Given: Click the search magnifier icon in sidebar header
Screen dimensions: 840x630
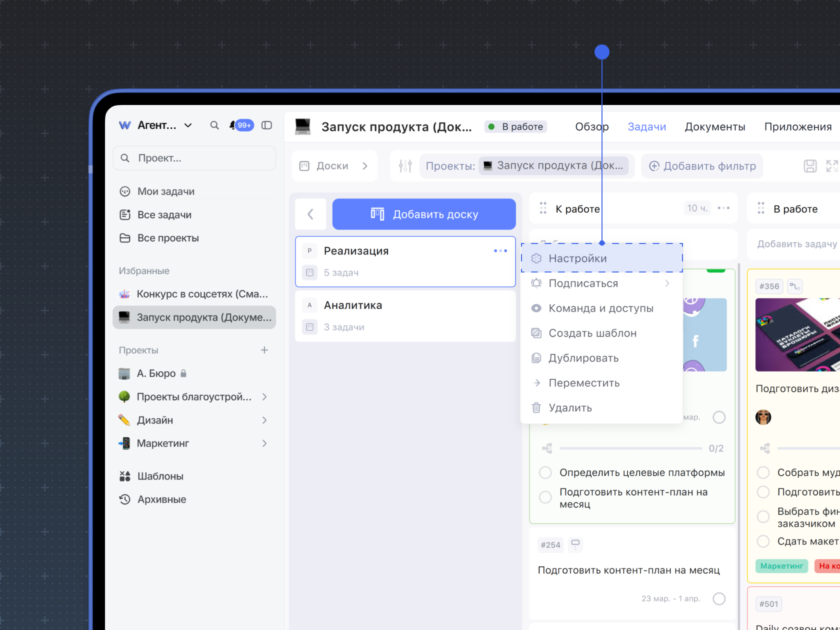Looking at the screenshot, I should tap(214, 125).
